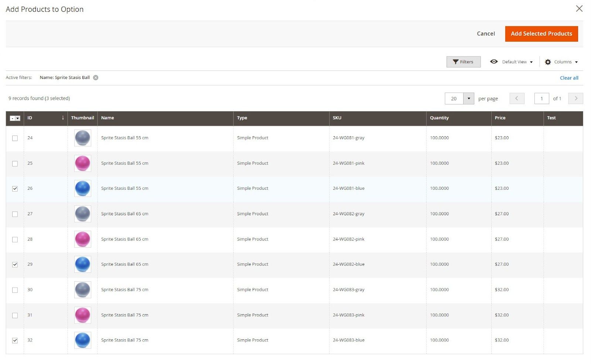The width and height of the screenshot is (591, 364).
Task: Click the name in the ID 24 row
Action: pyautogui.click(x=124, y=138)
